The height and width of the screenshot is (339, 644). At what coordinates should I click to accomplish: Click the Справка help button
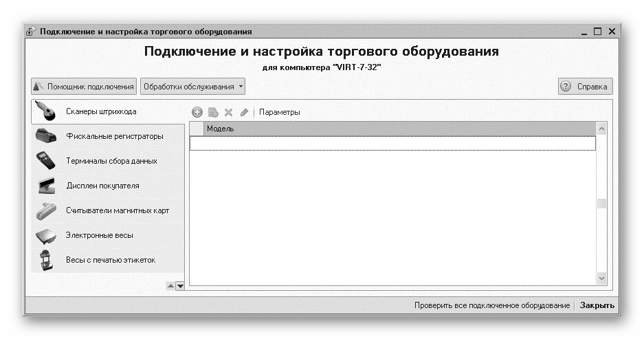pyautogui.click(x=585, y=87)
